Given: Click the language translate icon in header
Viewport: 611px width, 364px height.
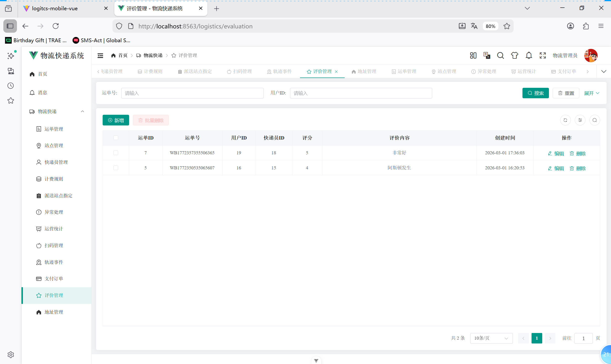Looking at the screenshot, I should coord(487,55).
